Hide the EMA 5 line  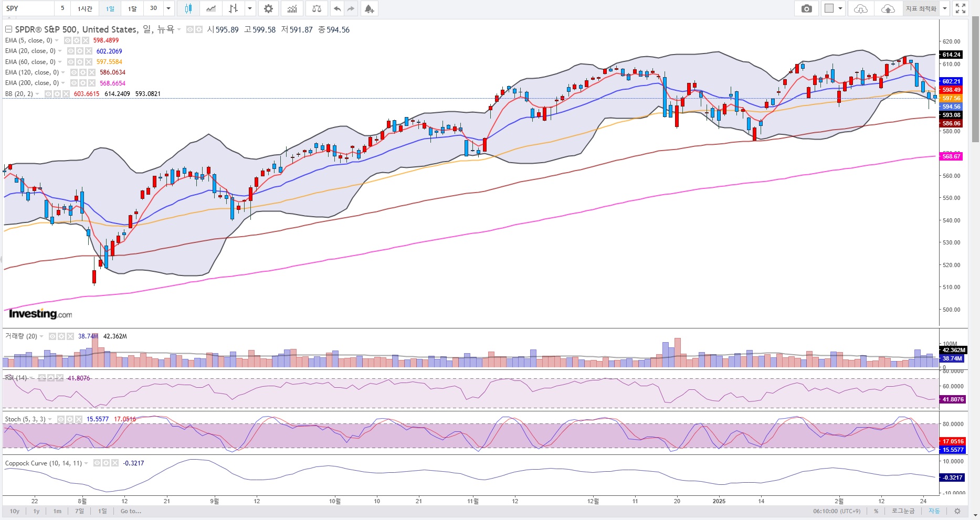(x=68, y=40)
